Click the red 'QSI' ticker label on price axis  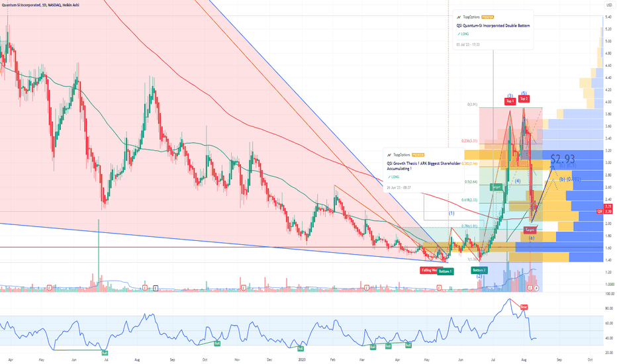(600, 211)
